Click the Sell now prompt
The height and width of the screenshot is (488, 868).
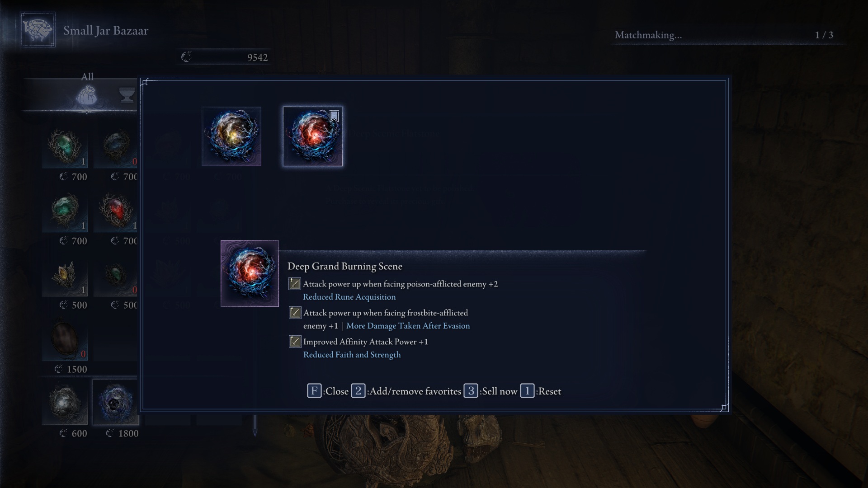pyautogui.click(x=491, y=391)
